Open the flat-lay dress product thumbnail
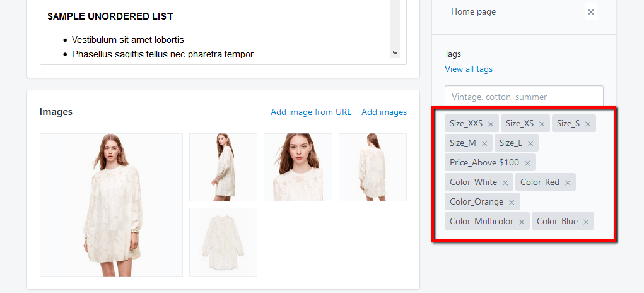 [223, 242]
